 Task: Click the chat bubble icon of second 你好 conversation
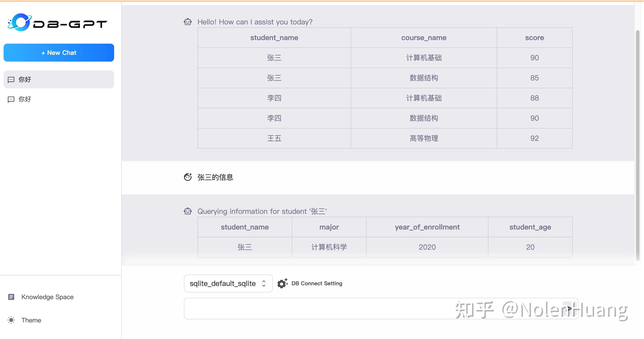[11, 99]
